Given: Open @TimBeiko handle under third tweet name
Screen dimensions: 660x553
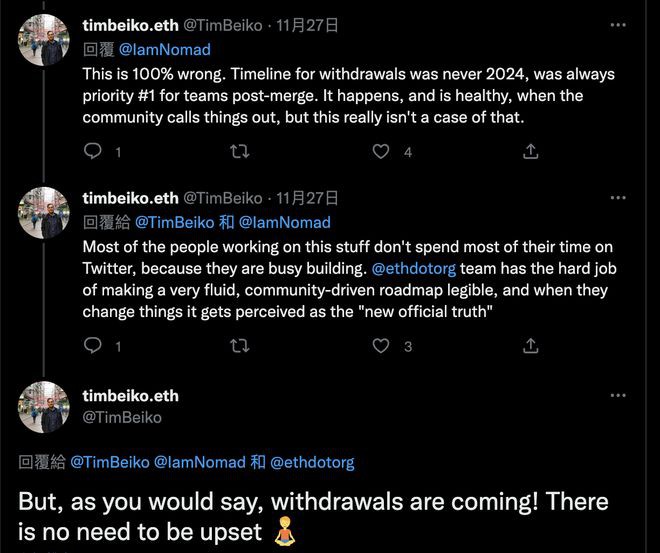Looking at the screenshot, I should click(x=121, y=417).
